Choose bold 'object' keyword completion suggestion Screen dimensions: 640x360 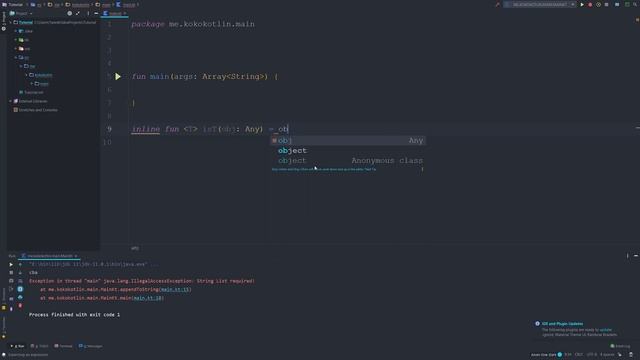coord(348,151)
